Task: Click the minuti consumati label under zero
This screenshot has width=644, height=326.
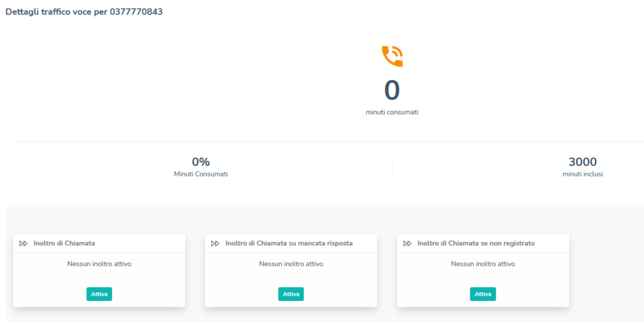Action: [x=392, y=112]
